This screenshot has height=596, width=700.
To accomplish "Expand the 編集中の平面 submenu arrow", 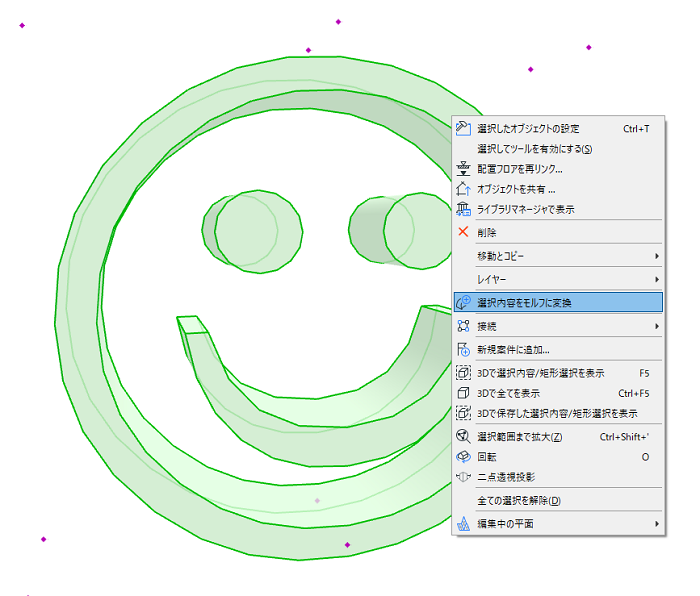I will [657, 524].
